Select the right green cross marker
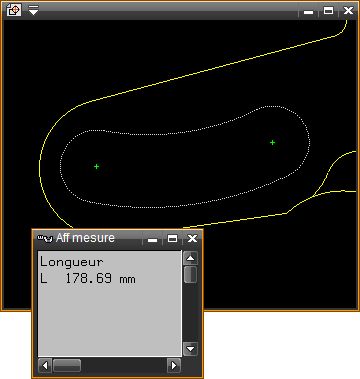 [272, 143]
